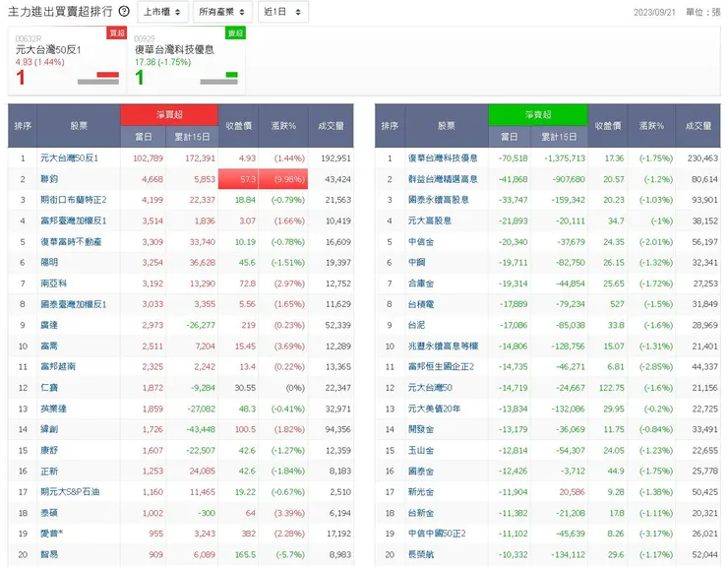Open stock link 復華富時不動產
This screenshot has height=567, width=728.
click(71, 242)
